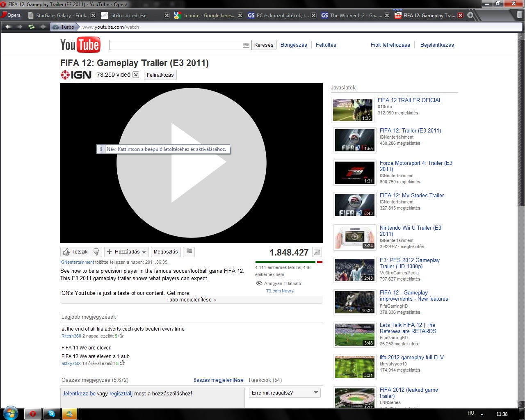This screenshot has height=420, width=525.
Task: Open the T3.com News link
Action: 280,291
